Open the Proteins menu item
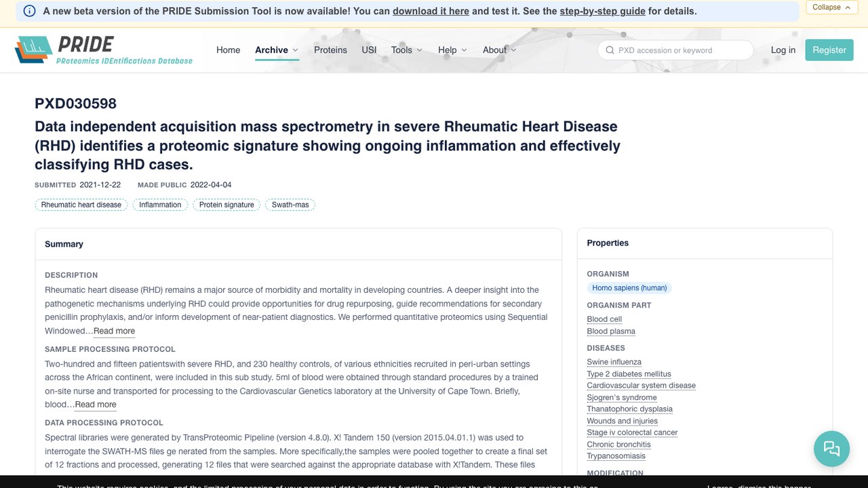Viewport: 868px width, 488px height. tap(330, 50)
